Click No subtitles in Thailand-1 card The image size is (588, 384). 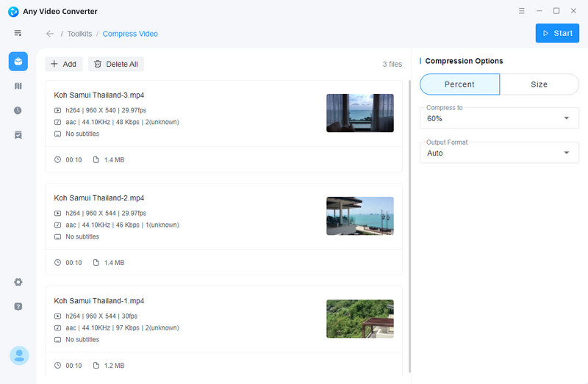point(77,339)
